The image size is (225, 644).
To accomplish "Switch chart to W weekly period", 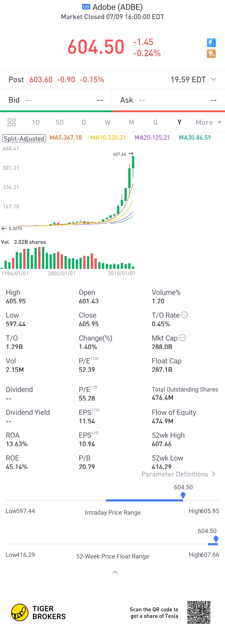I will (107, 122).
